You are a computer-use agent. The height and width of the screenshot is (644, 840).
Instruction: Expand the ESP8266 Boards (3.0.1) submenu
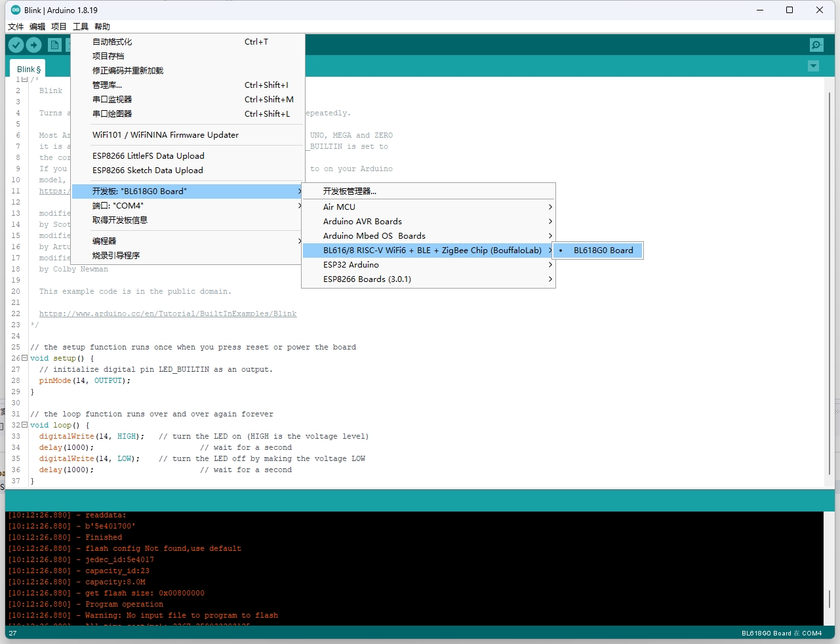click(x=428, y=279)
